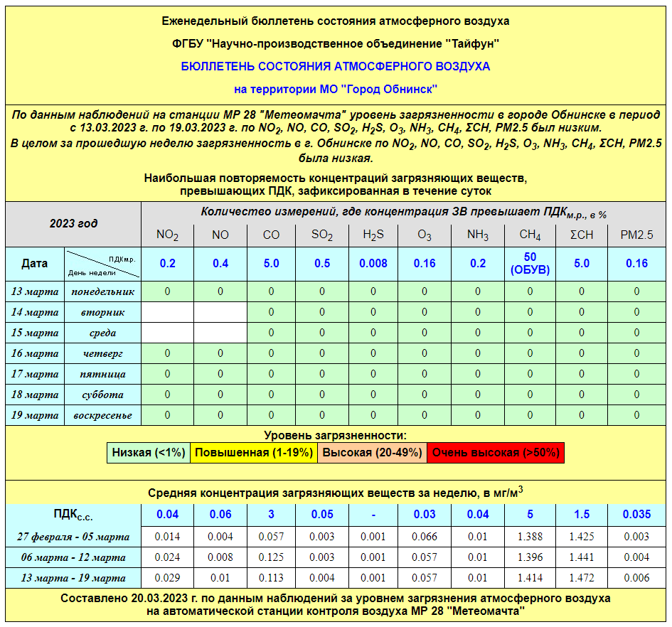Click the '2023 год' header cell
The height and width of the screenshot is (627, 672).
(x=73, y=223)
